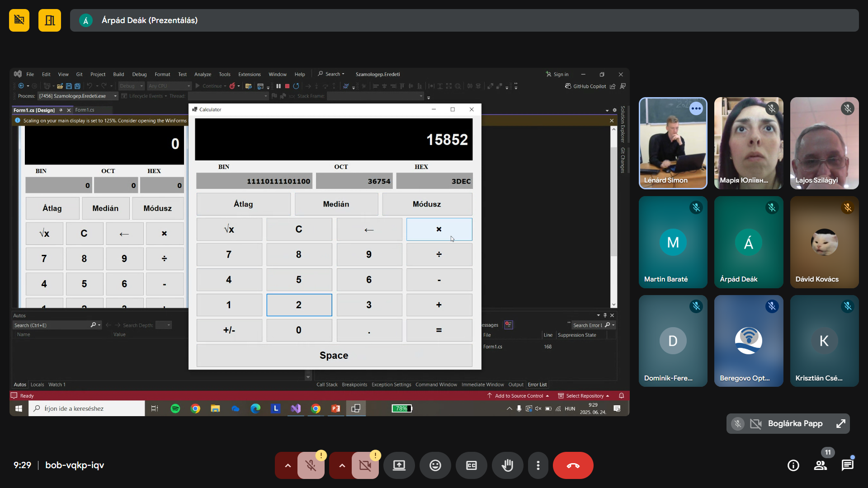Image resolution: width=868 pixels, height=488 pixels.
Task: Toggle closed captions button
Action: pos(471,465)
